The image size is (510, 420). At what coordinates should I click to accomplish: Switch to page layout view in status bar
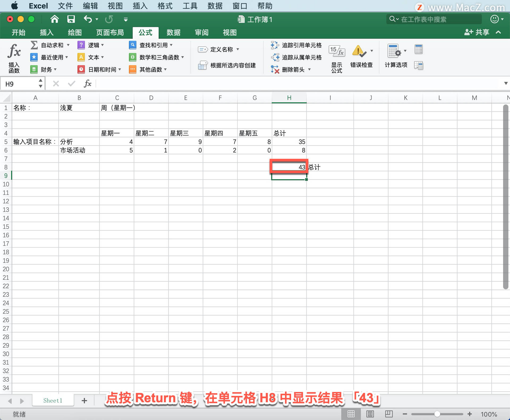[370, 414]
